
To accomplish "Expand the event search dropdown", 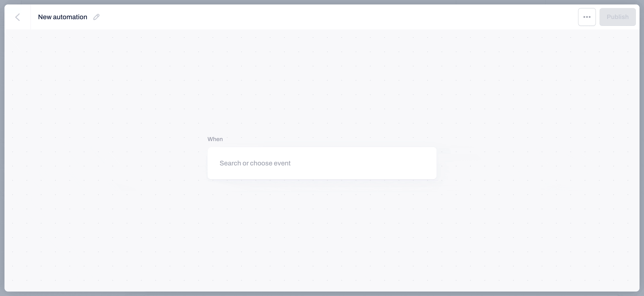I will tap(322, 163).
